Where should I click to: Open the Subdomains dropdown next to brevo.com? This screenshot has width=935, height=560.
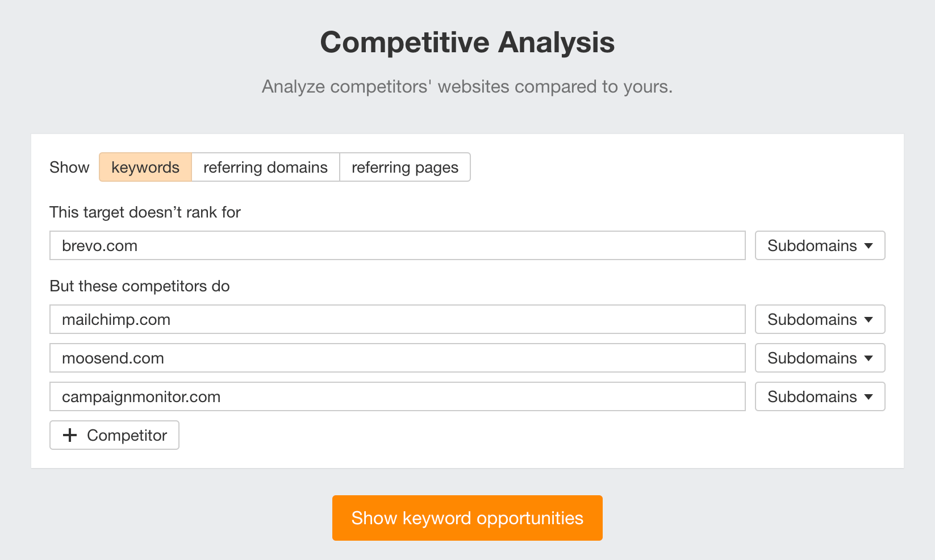coord(820,245)
